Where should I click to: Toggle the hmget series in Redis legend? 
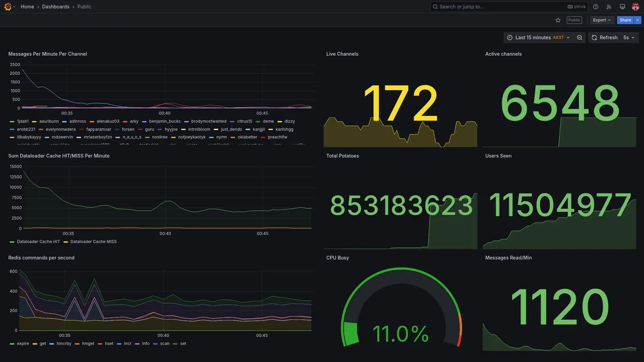(88, 343)
